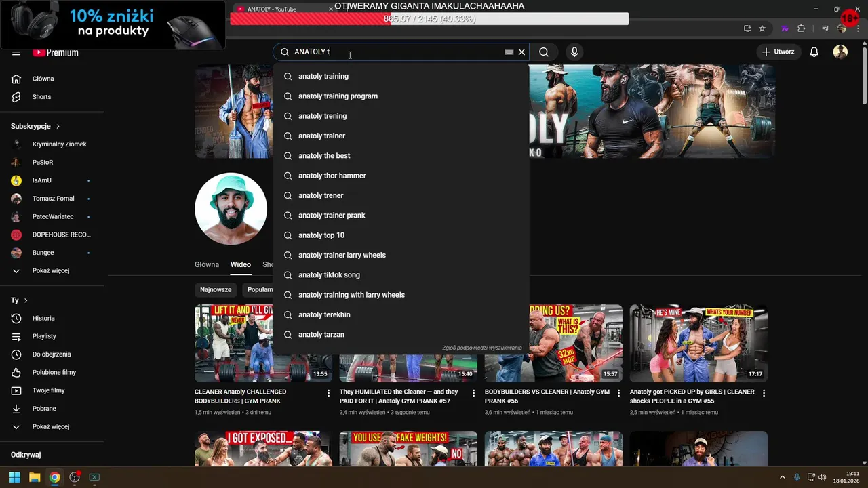Open the Windows Start menu
The height and width of the screenshot is (488, 868).
(x=15, y=477)
